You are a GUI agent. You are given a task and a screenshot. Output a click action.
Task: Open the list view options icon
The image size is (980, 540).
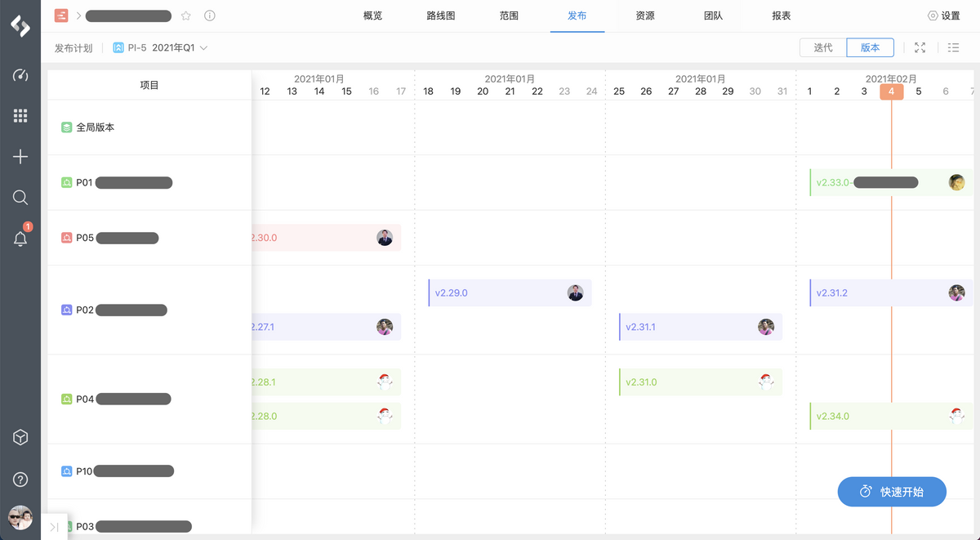coord(953,47)
